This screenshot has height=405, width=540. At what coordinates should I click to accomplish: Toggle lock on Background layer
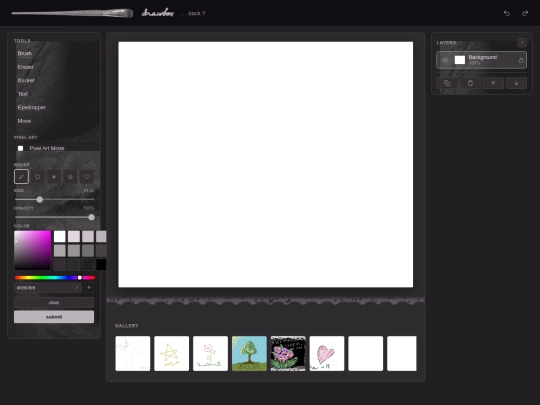(521, 60)
